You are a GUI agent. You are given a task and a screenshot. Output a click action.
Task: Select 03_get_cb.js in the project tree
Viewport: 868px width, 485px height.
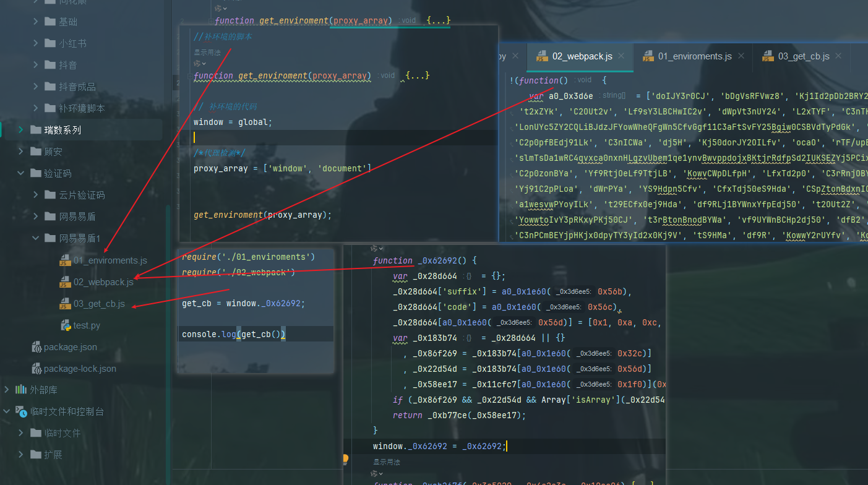[99, 304]
